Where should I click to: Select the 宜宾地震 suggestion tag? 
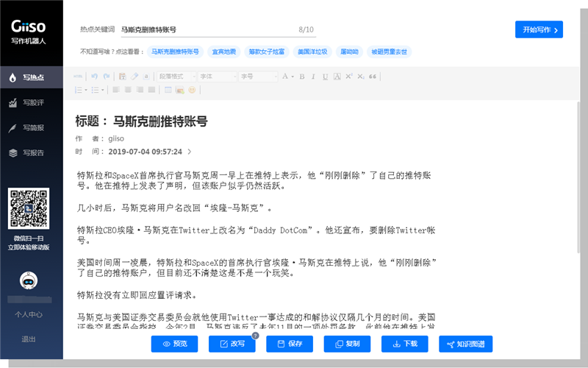[224, 52]
